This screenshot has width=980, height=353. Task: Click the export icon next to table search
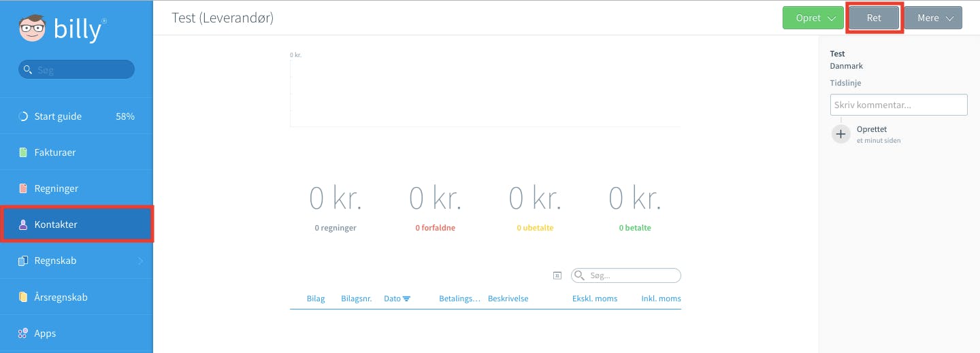pos(557,275)
